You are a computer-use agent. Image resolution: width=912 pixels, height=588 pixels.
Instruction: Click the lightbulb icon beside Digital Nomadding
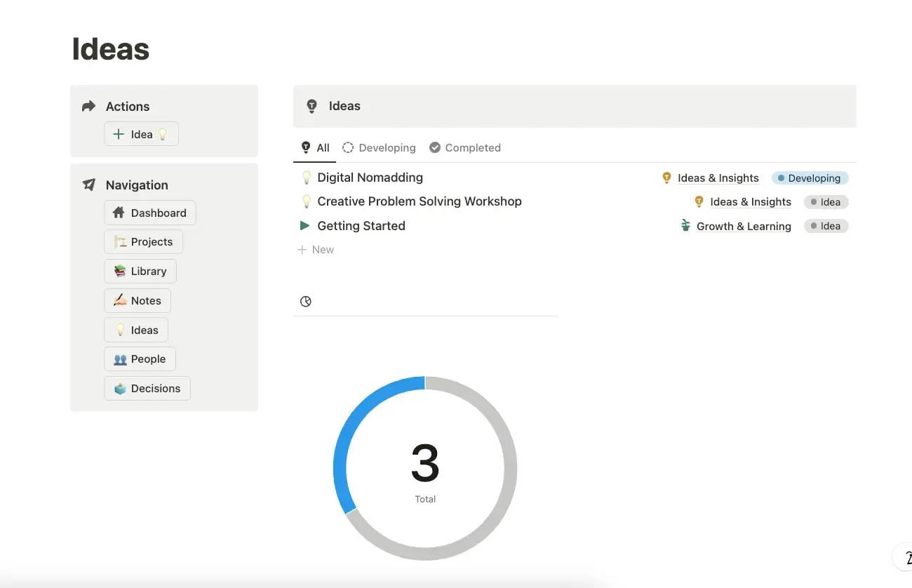[306, 178]
